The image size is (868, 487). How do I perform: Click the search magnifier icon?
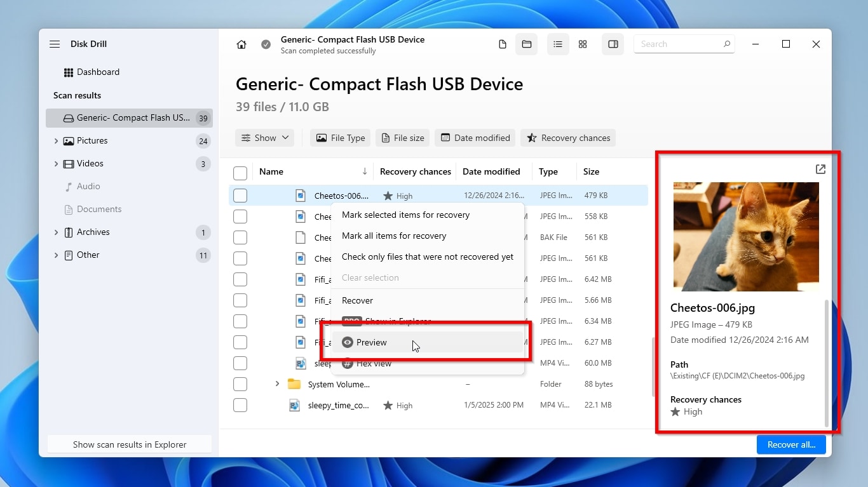tap(727, 44)
